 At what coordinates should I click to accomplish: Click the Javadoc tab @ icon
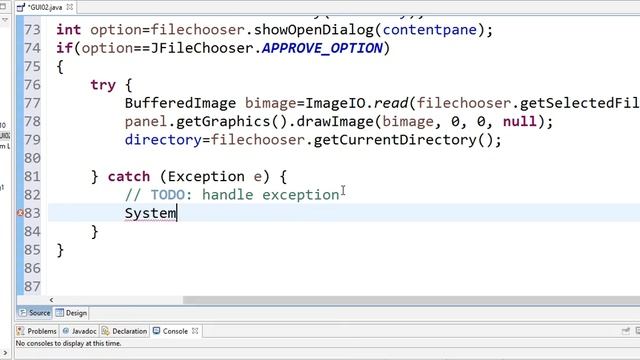click(x=66, y=331)
